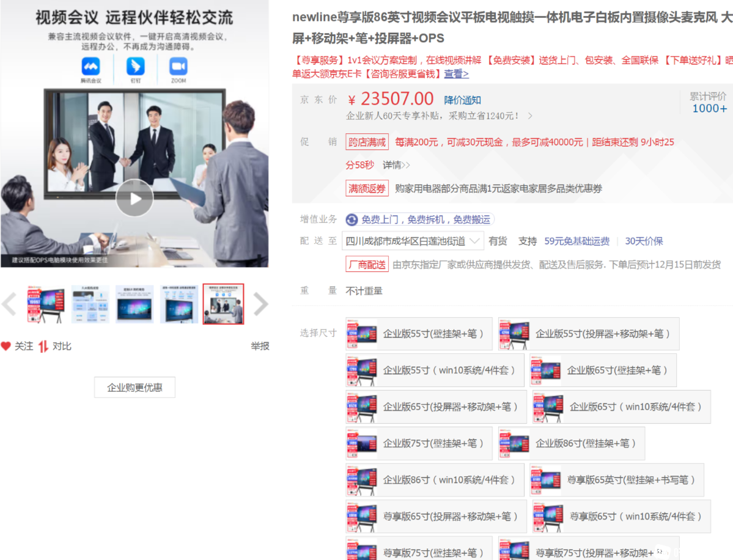Image resolution: width=733 pixels, height=560 pixels.
Task: Open the 1000+ cumulative reviews link
Action: (x=709, y=108)
